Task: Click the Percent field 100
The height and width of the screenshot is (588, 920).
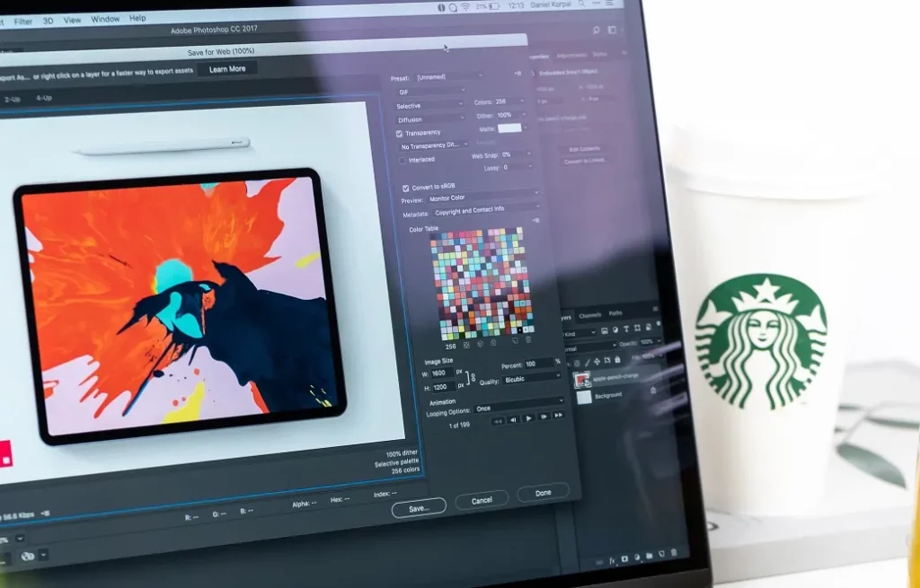Action: [x=539, y=364]
